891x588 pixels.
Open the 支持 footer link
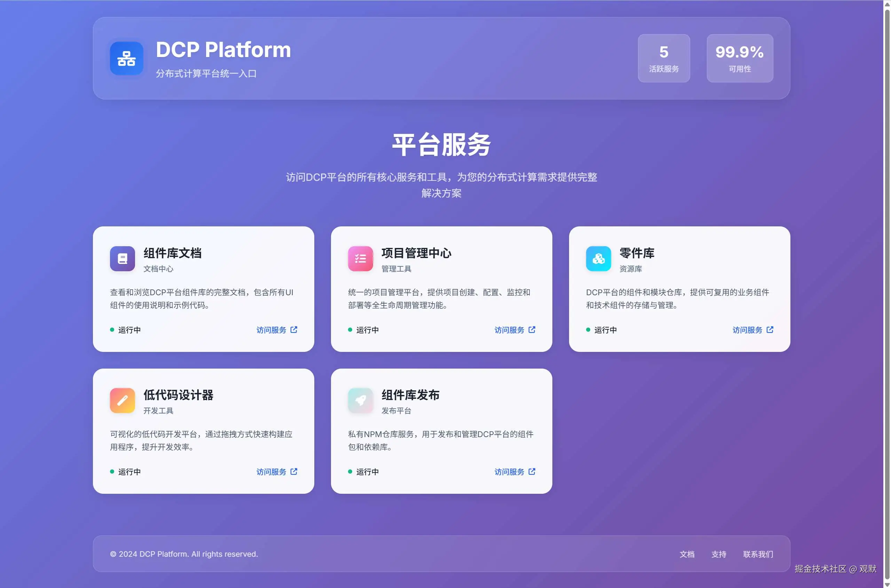coord(719,554)
